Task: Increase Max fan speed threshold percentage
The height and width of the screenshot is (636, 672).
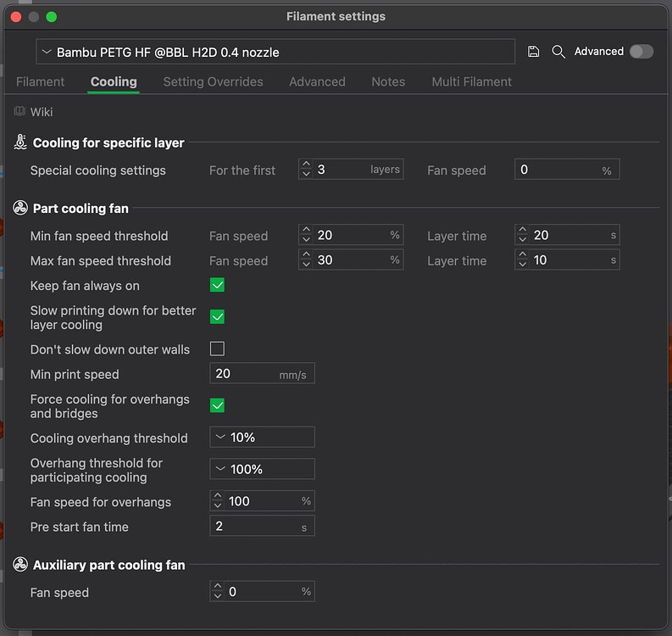Action: tap(306, 254)
